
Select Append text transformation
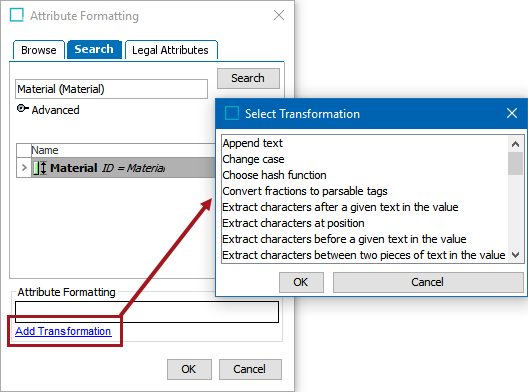tap(253, 143)
